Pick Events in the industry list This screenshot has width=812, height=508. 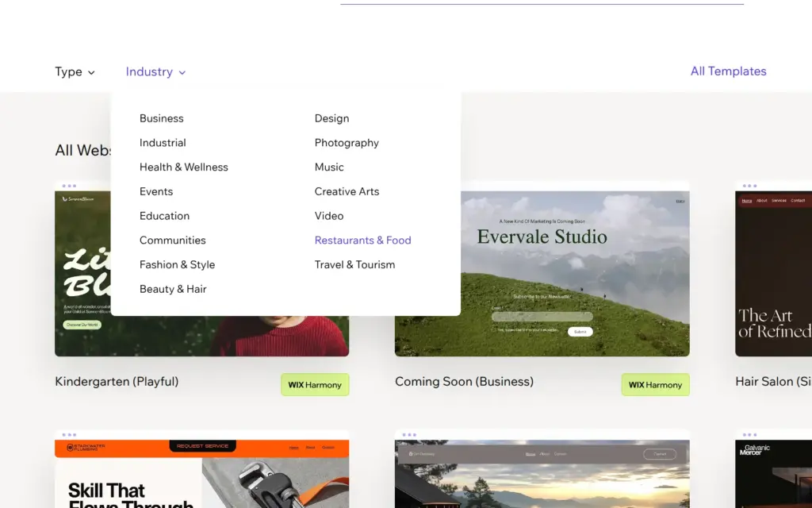156,191
